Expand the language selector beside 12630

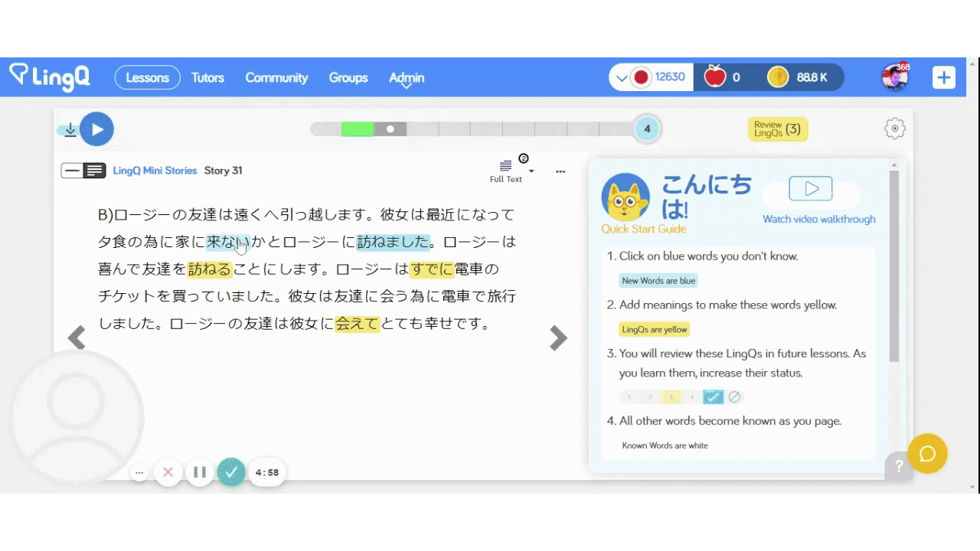(622, 77)
